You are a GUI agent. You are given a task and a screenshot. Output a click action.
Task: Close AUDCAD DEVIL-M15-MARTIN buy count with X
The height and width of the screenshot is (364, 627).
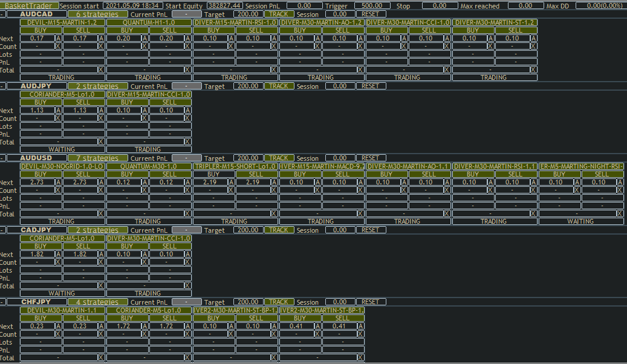coord(59,47)
